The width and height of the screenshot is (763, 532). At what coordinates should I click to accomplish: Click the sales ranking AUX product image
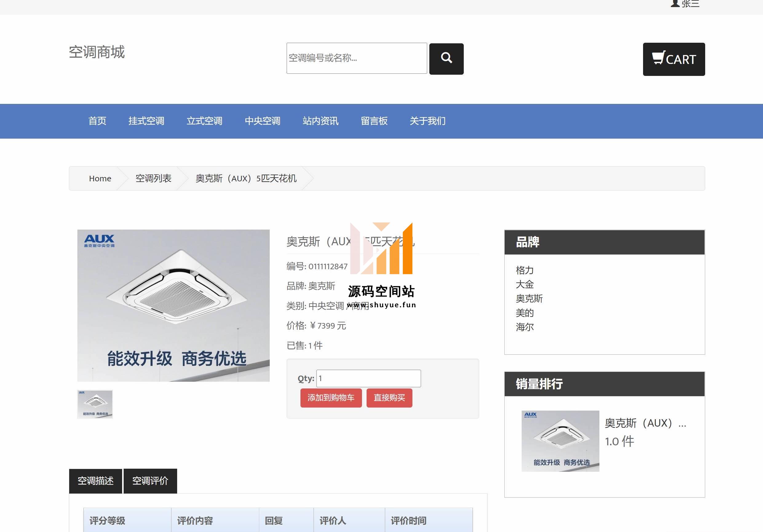pyautogui.click(x=560, y=441)
